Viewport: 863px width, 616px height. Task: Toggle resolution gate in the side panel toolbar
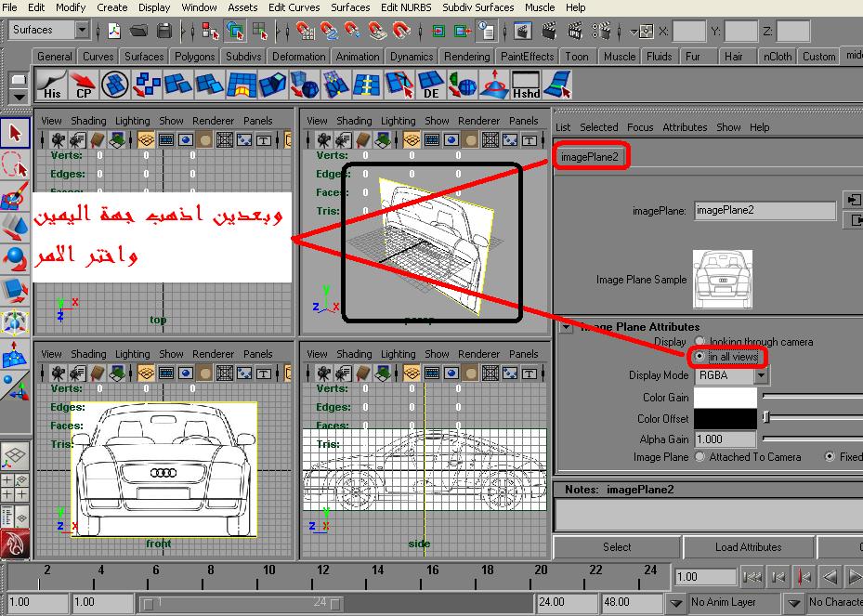[451, 374]
